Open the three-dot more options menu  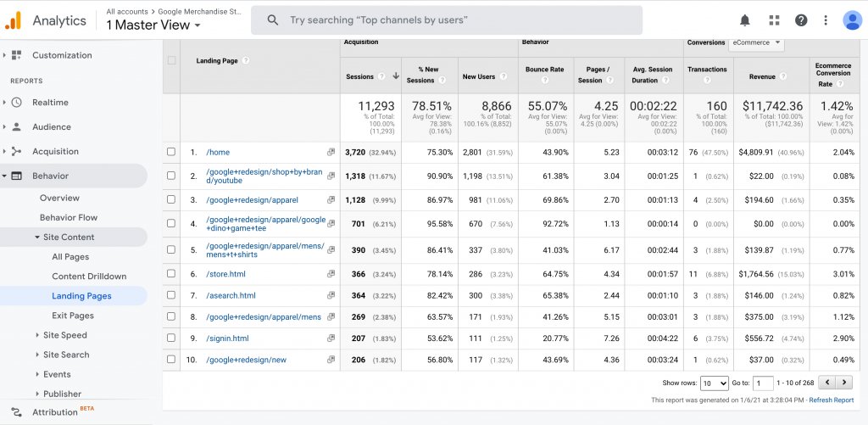(x=826, y=20)
